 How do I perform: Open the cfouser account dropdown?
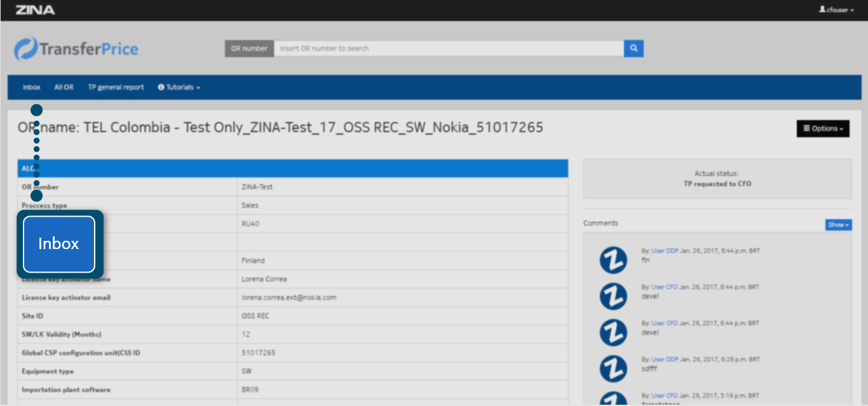(x=836, y=10)
